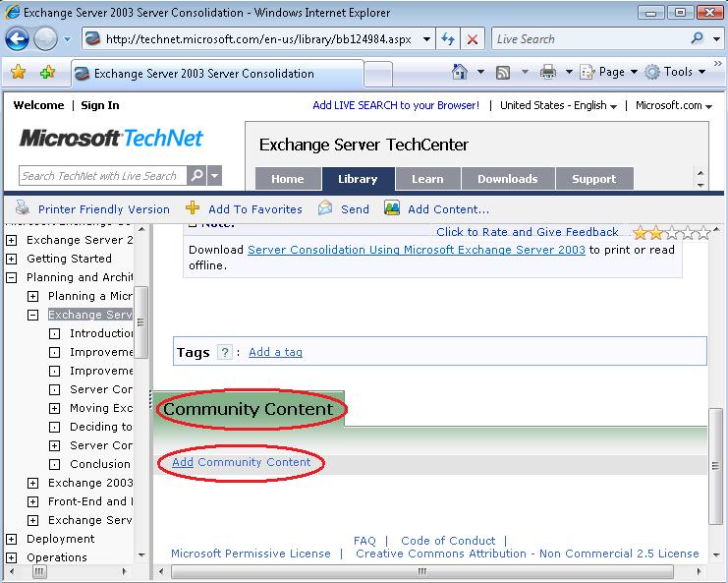The width and height of the screenshot is (728, 583).
Task: Collapse the Planning and Archit tree node
Action: [x=12, y=278]
